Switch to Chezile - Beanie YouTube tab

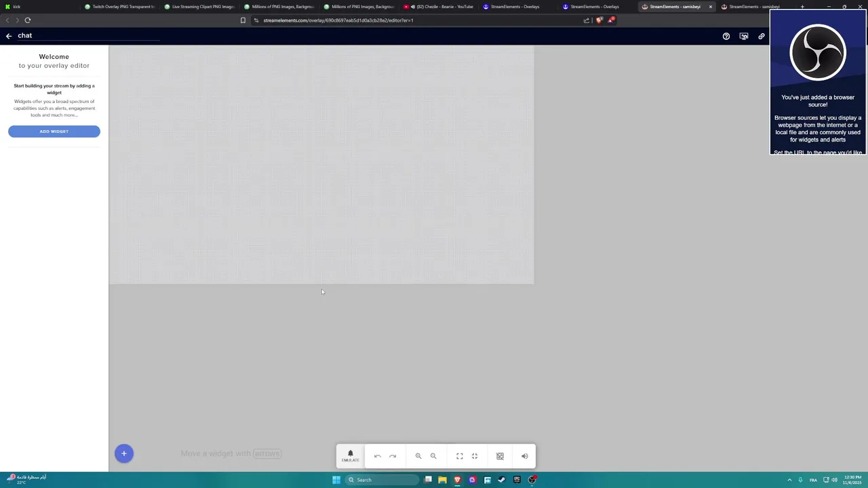(439, 7)
